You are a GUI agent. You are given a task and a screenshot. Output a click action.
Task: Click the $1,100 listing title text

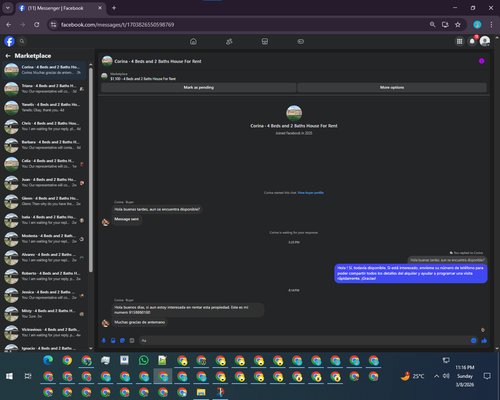[143, 79]
